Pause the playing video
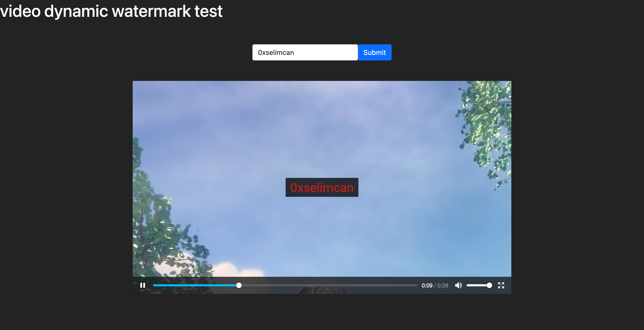Viewport: 644px width, 330px height. pos(142,285)
